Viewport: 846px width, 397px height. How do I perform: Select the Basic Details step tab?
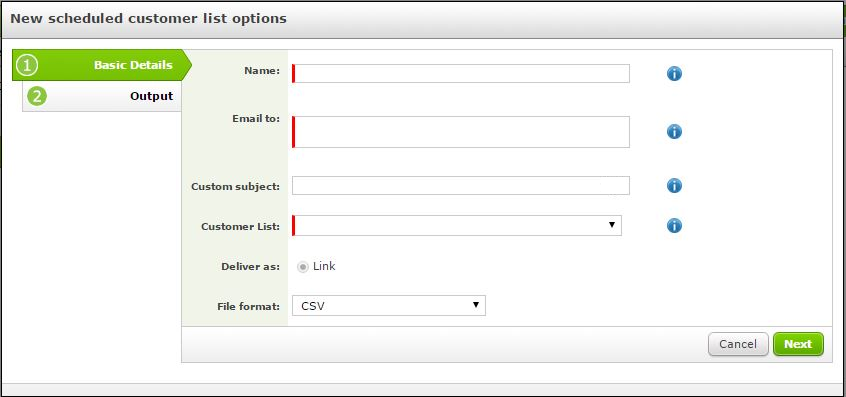coord(102,65)
